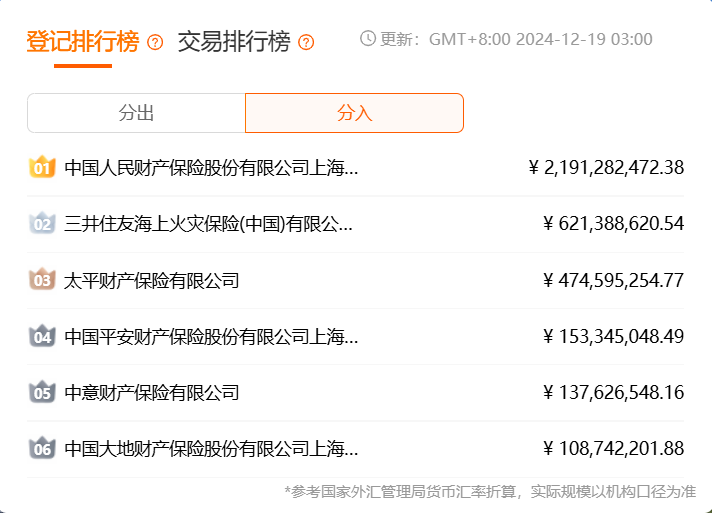Open 中国平安财产保险 company entry

(211, 337)
